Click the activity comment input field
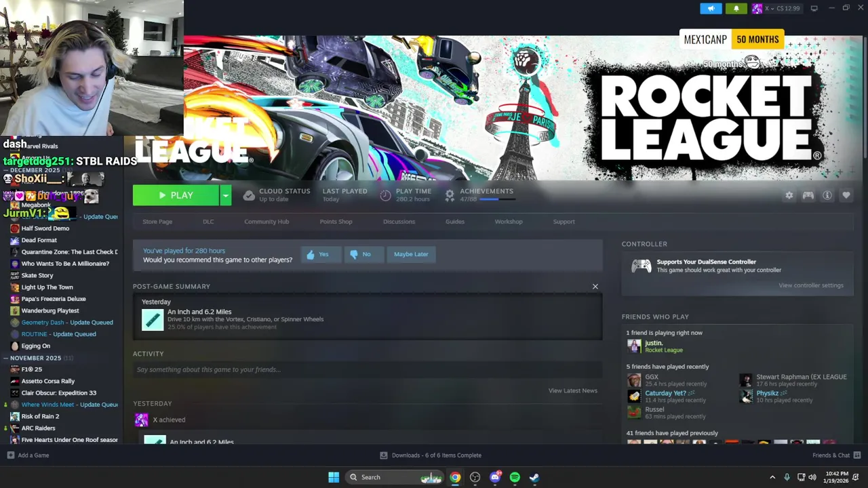Image resolution: width=868 pixels, height=488 pixels. click(x=368, y=369)
